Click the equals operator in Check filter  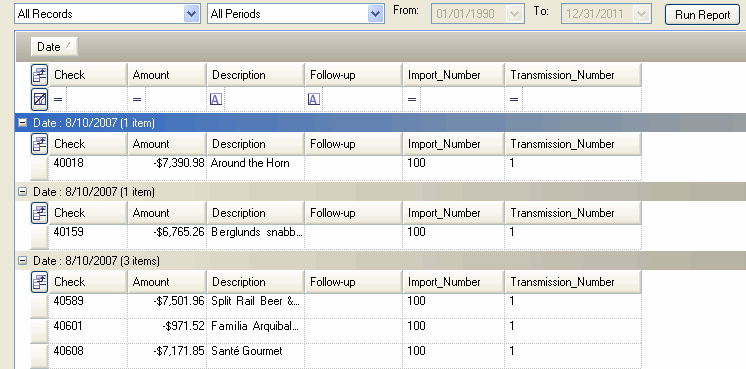click(58, 99)
